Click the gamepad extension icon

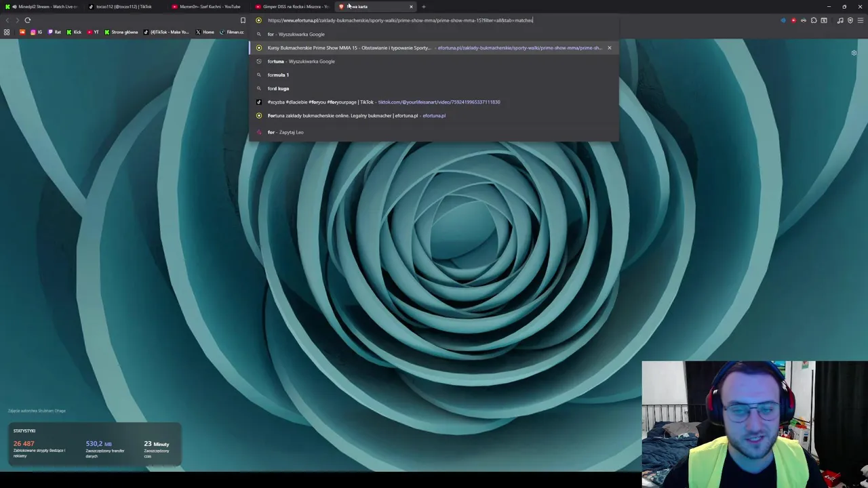804,20
